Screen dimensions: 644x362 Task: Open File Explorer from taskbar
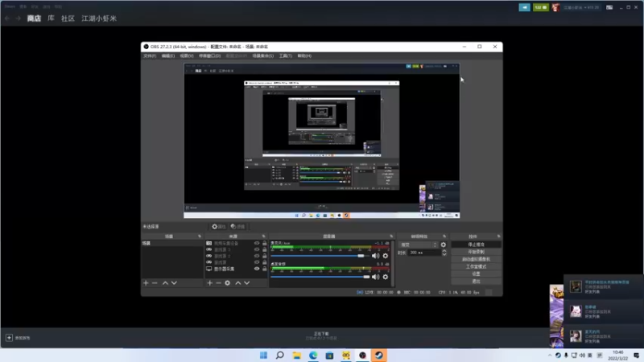(296, 355)
